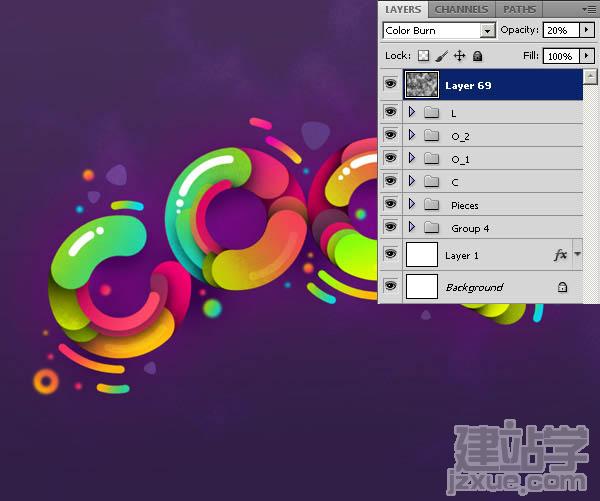Image resolution: width=600 pixels, height=501 pixels.
Task: Hide the Pieces group
Action: [390, 204]
